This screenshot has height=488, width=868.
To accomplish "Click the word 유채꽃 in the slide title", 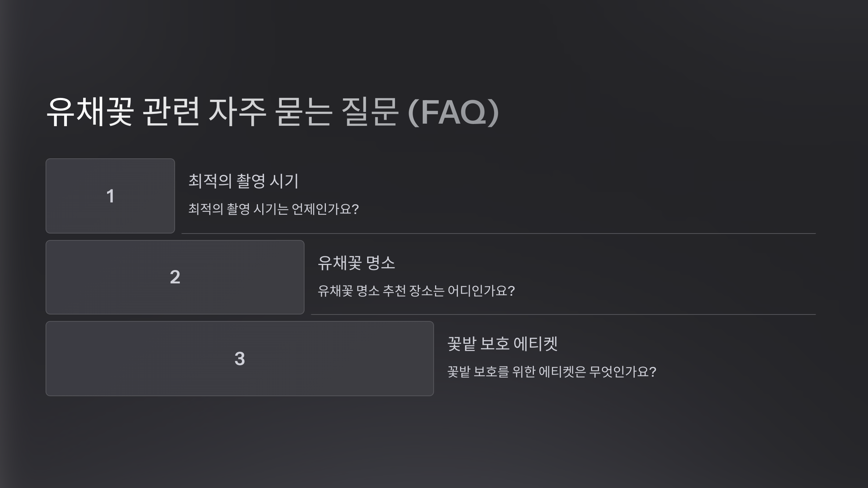I will tap(90, 112).
